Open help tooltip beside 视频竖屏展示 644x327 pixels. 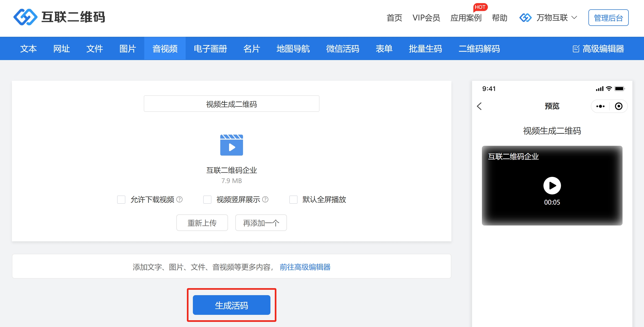pos(265,199)
